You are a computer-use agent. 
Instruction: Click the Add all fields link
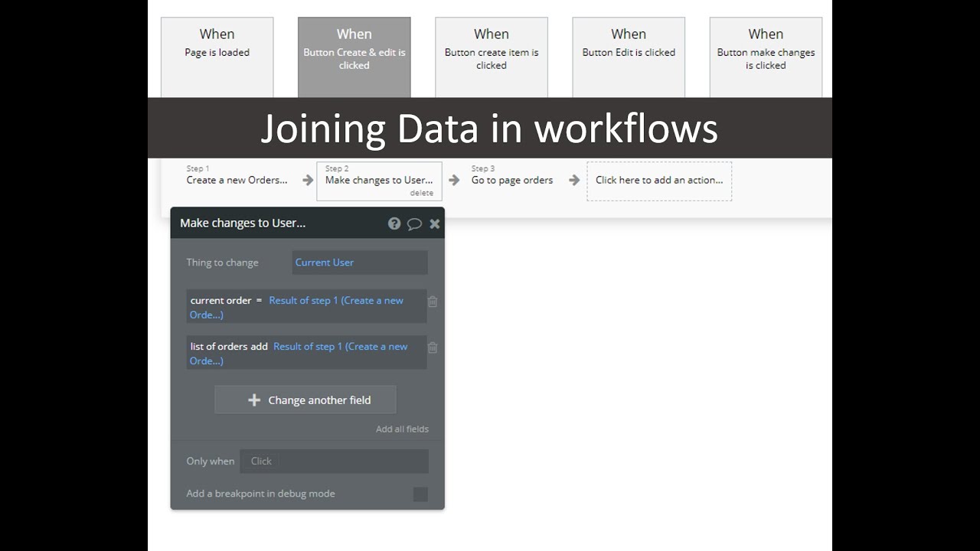point(402,429)
